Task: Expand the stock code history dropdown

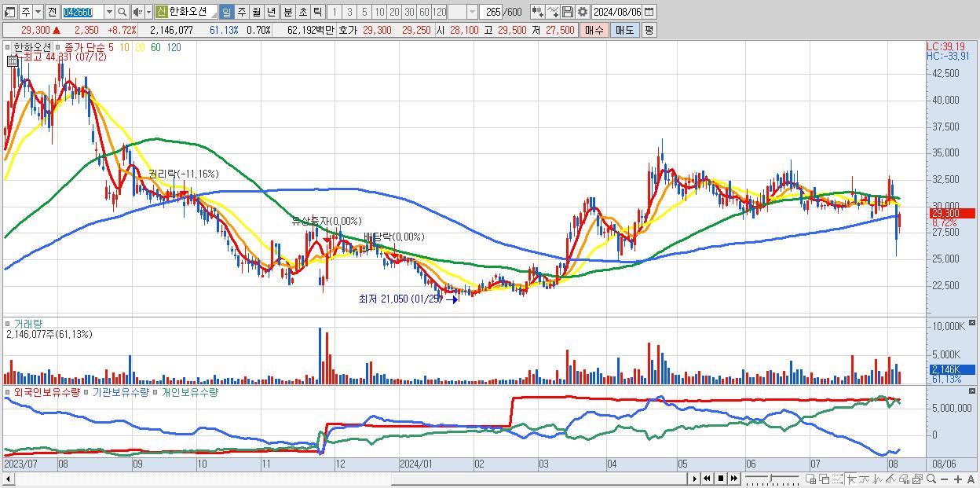Action: click(109, 12)
